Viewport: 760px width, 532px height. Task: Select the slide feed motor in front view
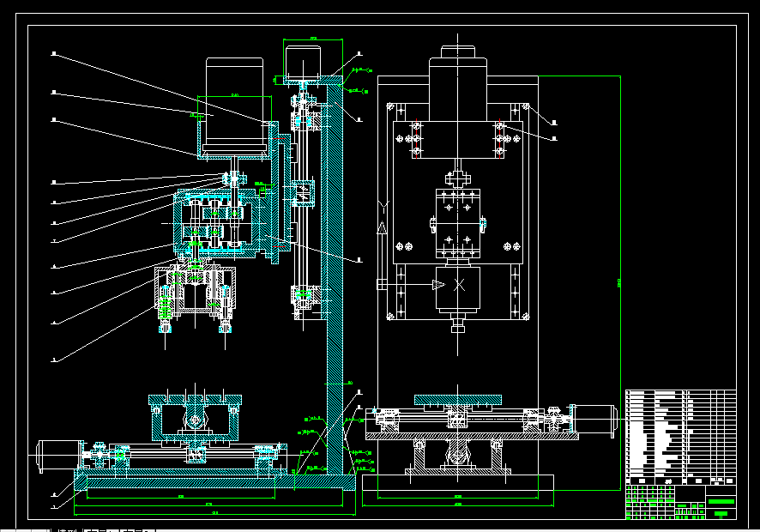tap(594, 419)
